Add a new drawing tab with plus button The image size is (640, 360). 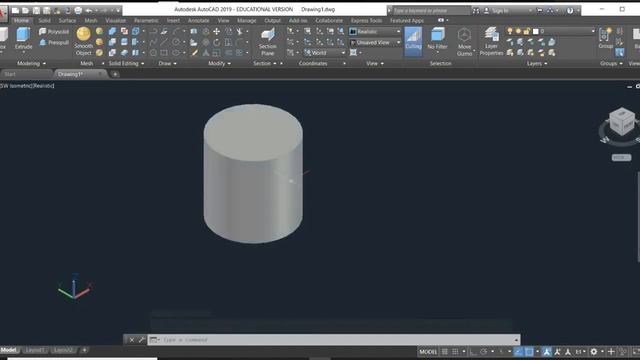[x=115, y=74]
